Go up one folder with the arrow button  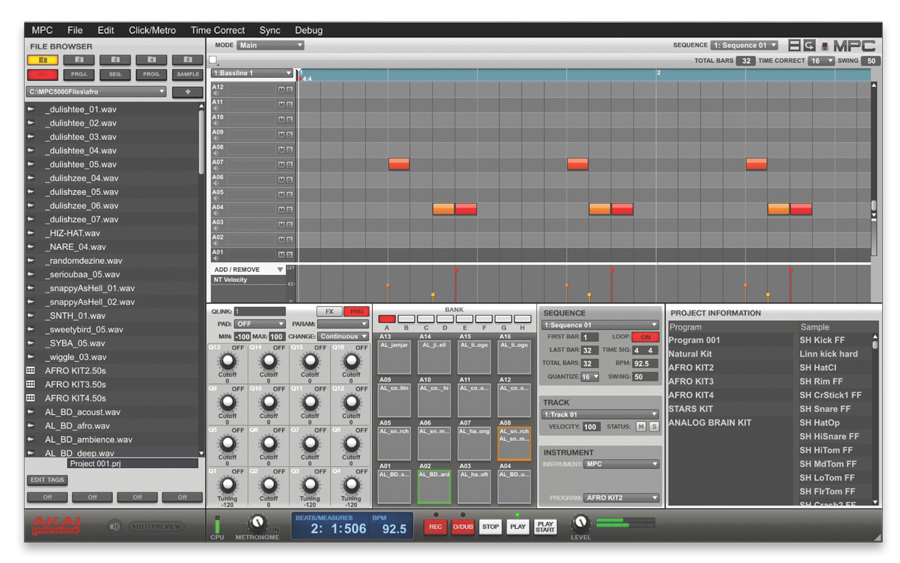[x=187, y=91]
